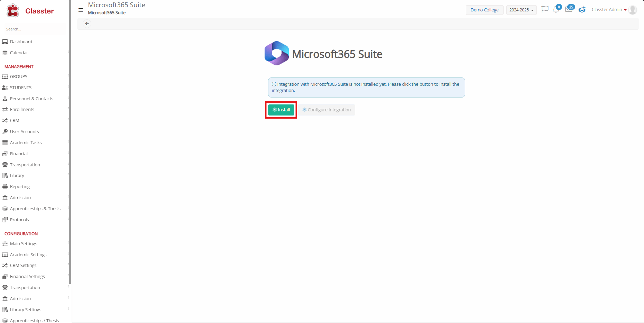Click the MANAGEMENT section heading
644x323 pixels.
click(19, 67)
